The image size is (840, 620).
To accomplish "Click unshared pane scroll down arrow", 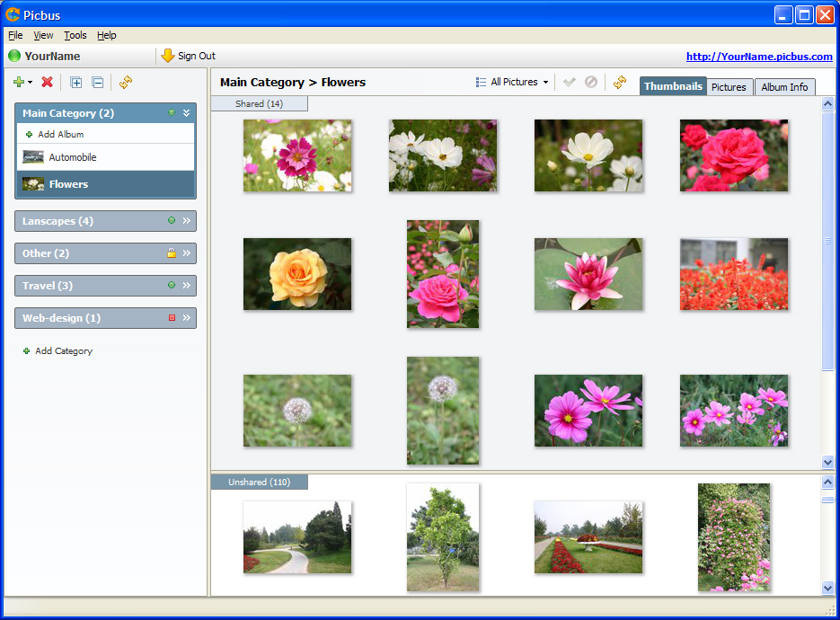I will click(827, 589).
